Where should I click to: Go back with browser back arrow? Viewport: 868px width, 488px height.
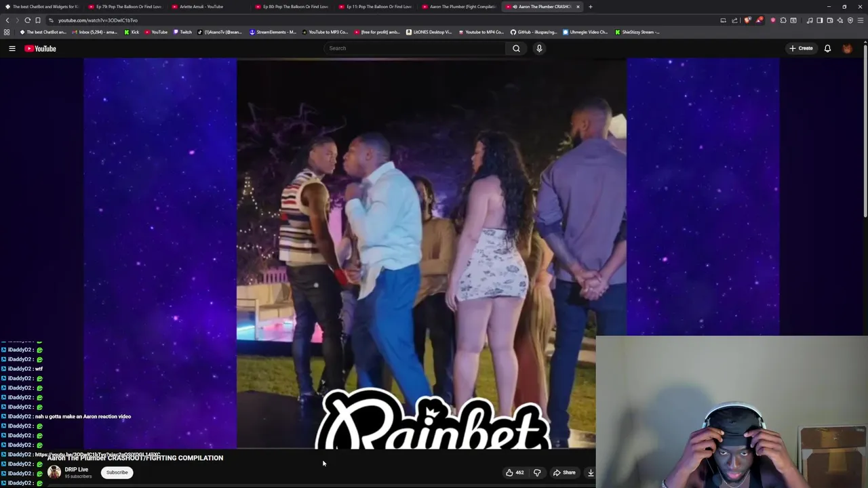(7, 20)
